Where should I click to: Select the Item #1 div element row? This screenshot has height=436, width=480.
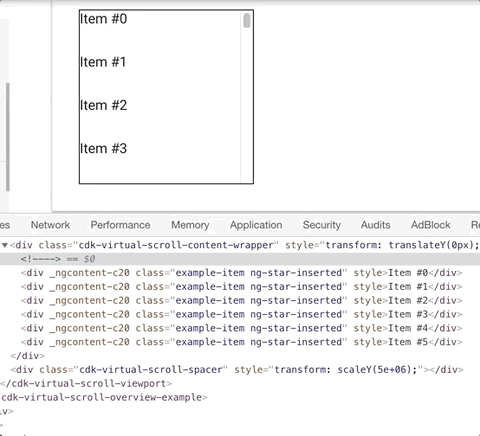(x=242, y=287)
